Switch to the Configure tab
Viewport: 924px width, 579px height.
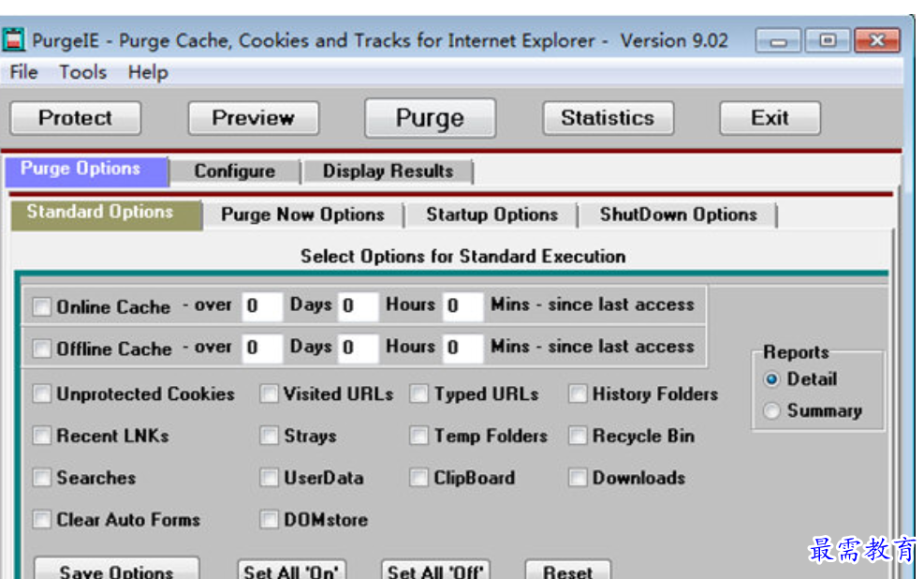coord(234,171)
